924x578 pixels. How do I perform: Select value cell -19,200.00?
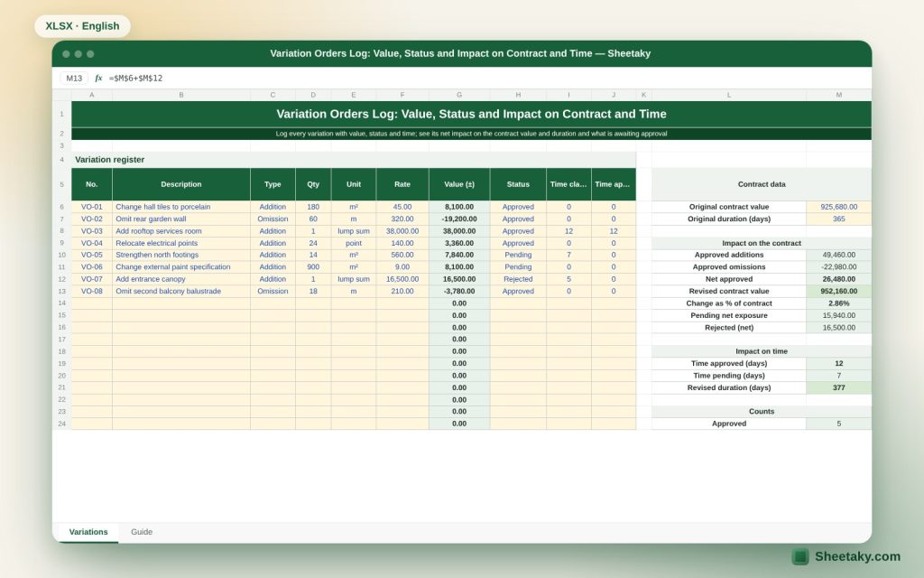click(x=459, y=219)
